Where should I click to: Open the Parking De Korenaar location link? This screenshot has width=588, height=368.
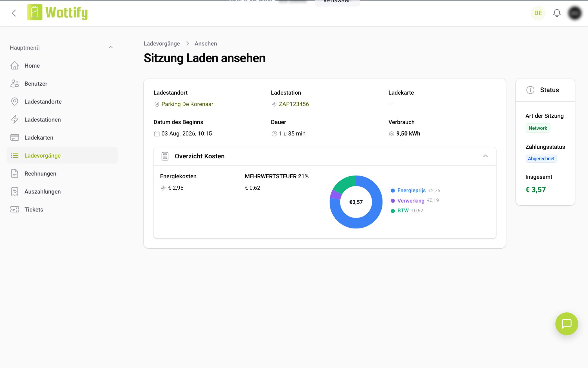click(187, 104)
